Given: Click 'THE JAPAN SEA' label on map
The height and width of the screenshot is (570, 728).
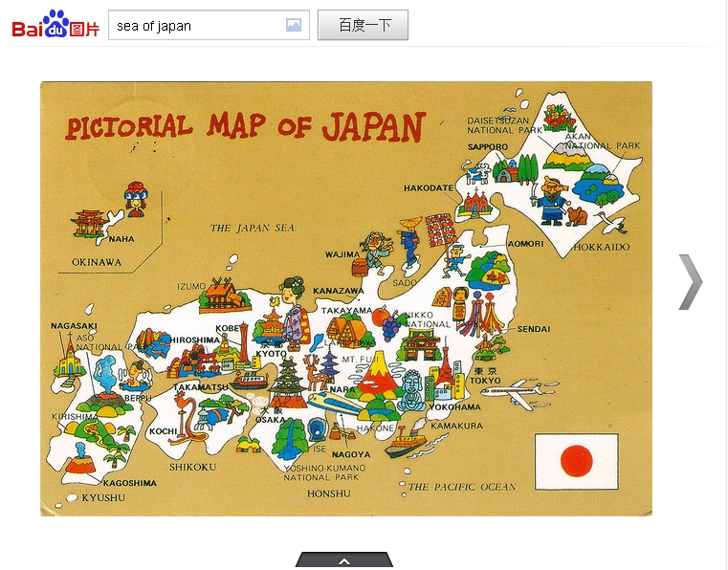Looking at the screenshot, I should tap(253, 228).
